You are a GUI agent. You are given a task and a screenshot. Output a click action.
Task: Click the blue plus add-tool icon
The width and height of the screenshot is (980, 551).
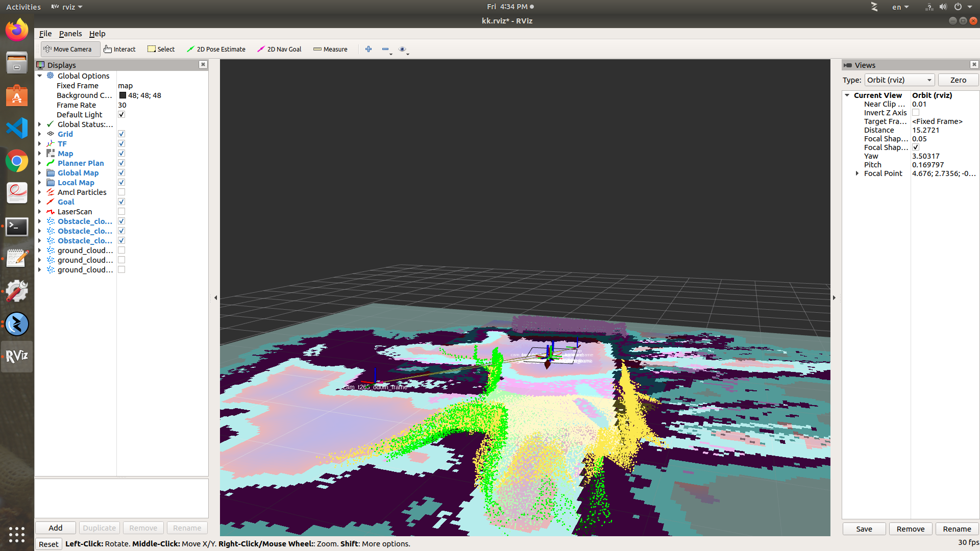[369, 49]
